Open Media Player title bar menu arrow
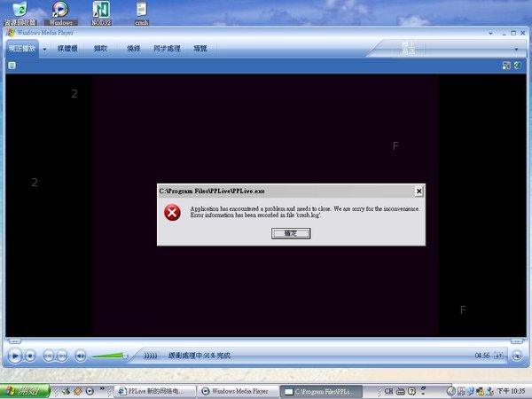 pos(491,34)
